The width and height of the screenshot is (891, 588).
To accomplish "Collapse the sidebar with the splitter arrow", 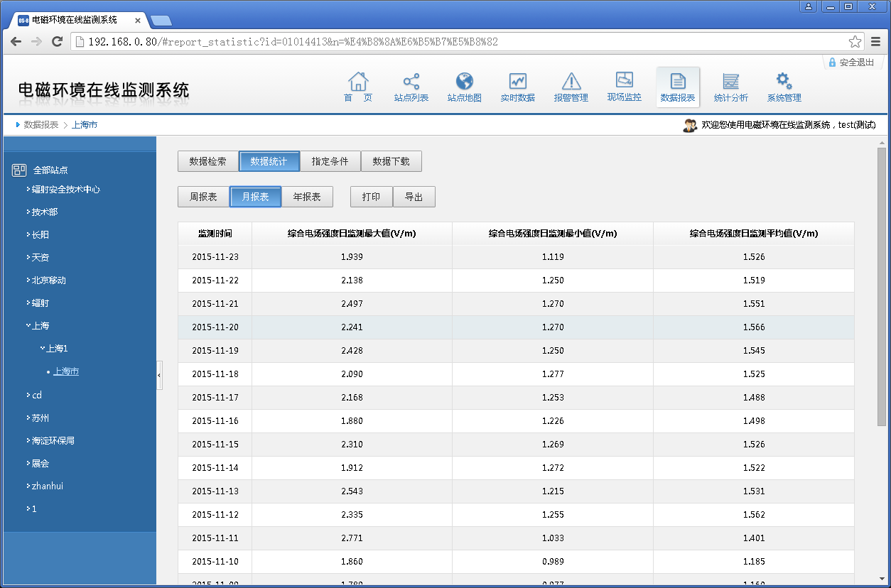I will tap(159, 375).
